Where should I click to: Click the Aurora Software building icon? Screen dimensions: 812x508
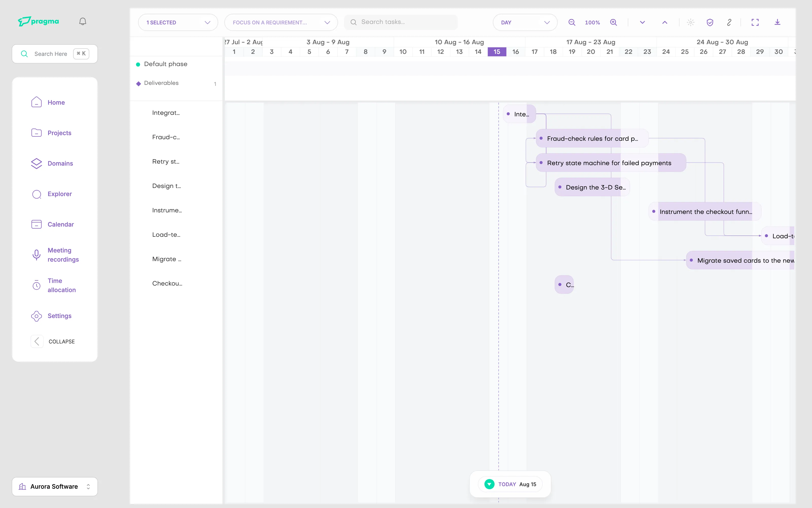point(23,486)
